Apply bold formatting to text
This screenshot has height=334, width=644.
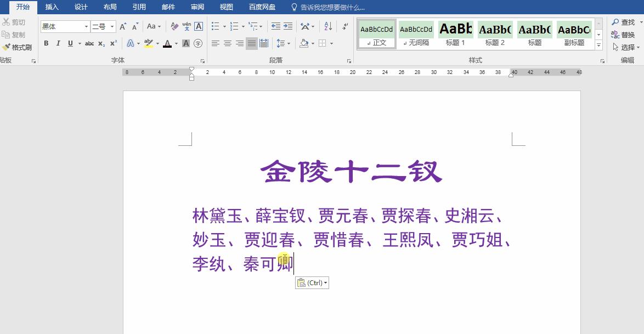click(x=46, y=43)
